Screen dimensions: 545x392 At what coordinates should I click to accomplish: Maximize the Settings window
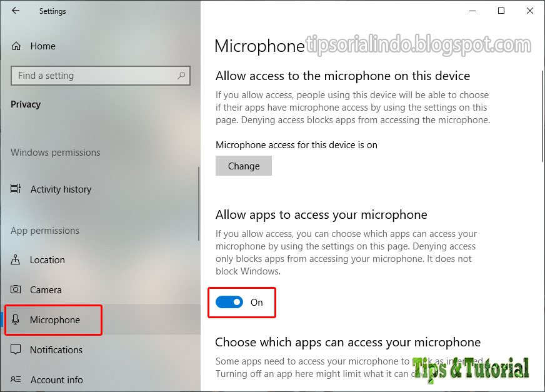click(501, 11)
